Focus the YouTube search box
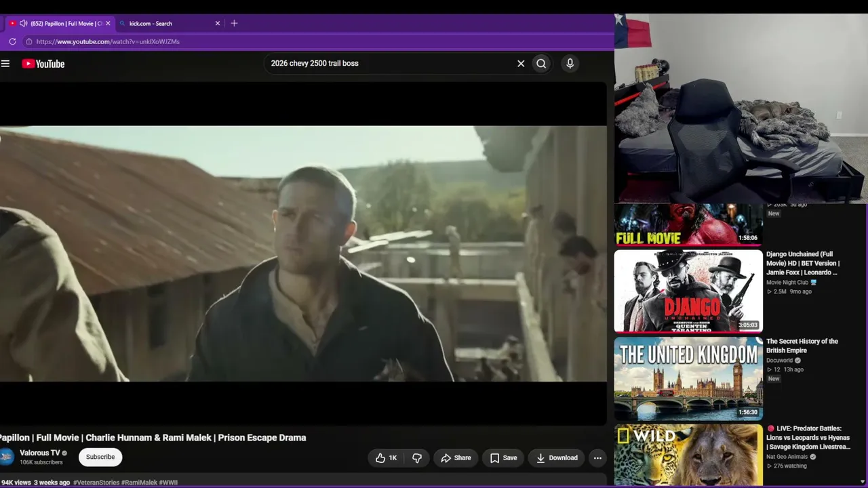The height and width of the screenshot is (488, 868). coord(390,64)
